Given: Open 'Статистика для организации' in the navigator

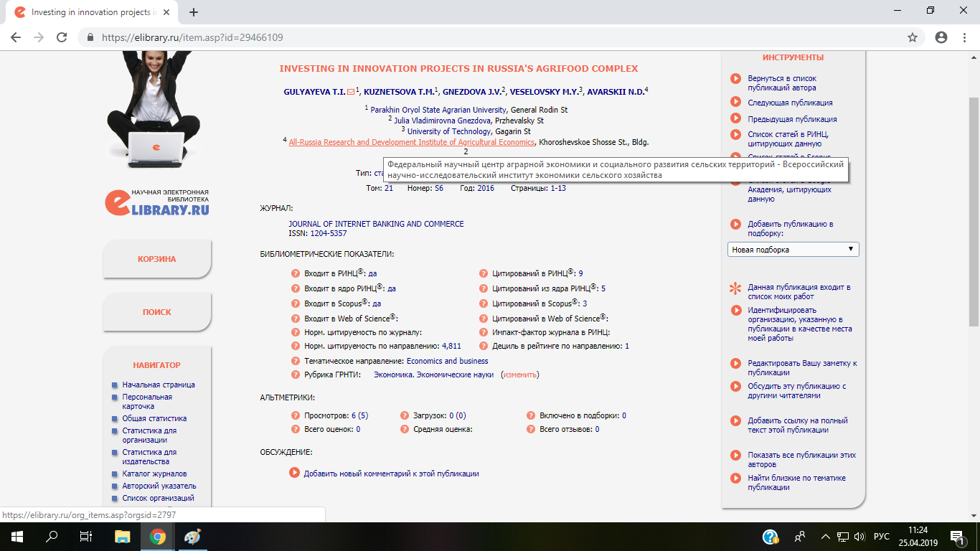Looking at the screenshot, I should click(149, 435).
